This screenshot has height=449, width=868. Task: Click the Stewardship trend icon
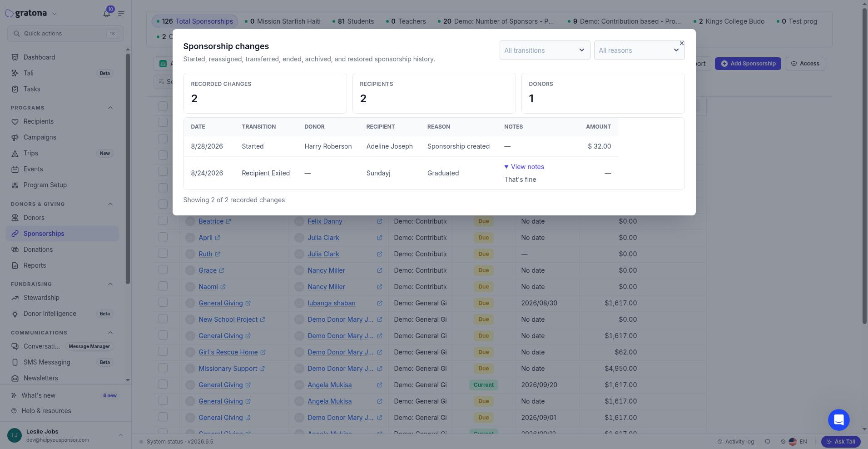click(15, 298)
